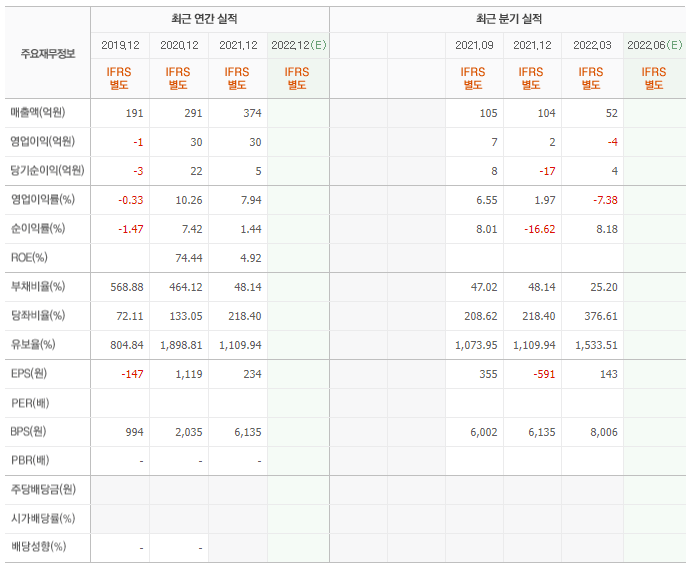Click the 2020.12 annual column header

tap(179, 45)
